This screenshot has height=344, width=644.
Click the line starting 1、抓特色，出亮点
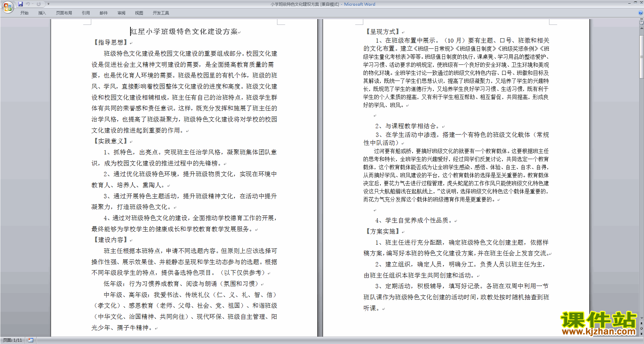click(190, 152)
